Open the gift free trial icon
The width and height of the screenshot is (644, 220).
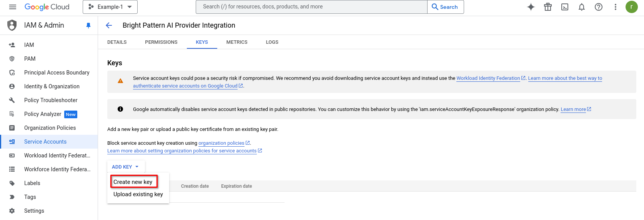548,7
